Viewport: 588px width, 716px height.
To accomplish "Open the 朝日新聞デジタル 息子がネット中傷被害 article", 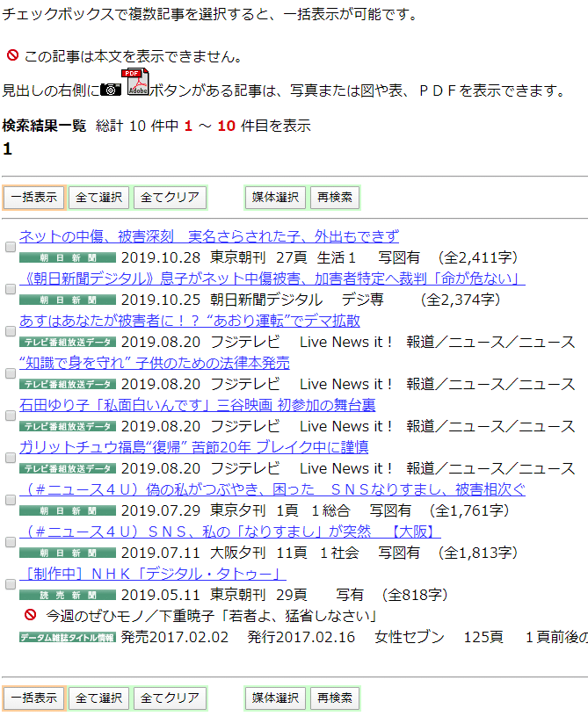I will pyautogui.click(x=272, y=278).
